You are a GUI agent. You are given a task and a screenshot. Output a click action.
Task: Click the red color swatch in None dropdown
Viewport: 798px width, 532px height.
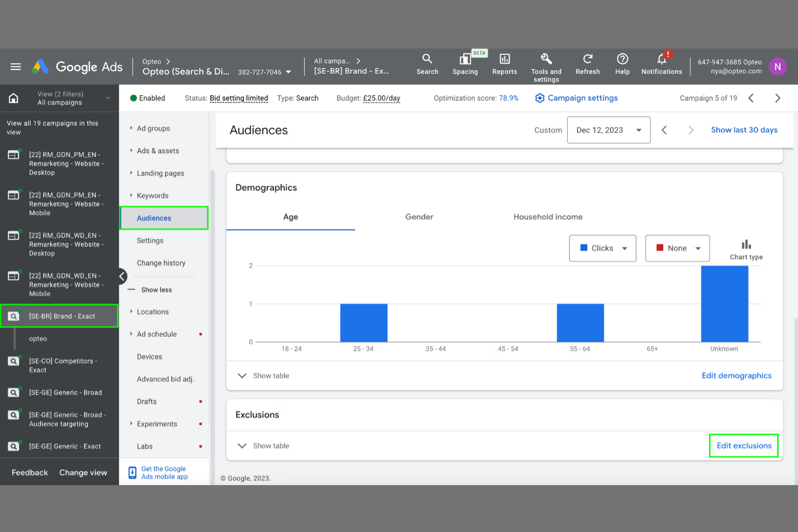tap(660, 248)
